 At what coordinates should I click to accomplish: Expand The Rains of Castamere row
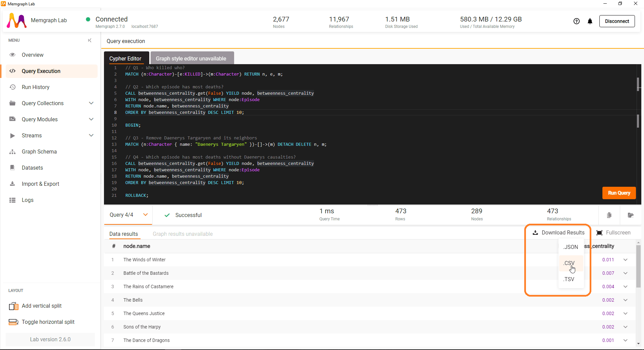point(625,287)
